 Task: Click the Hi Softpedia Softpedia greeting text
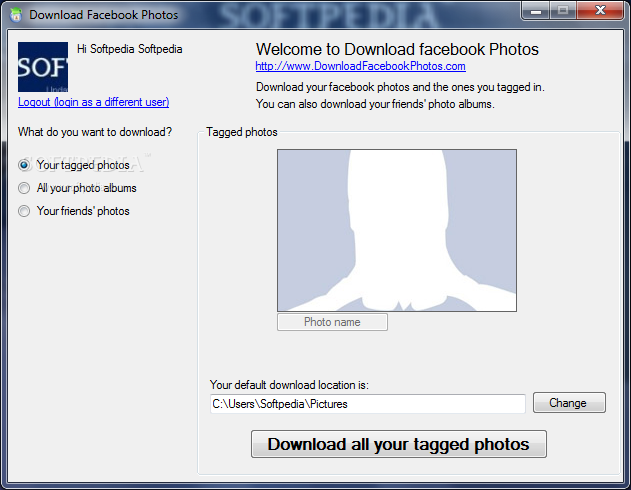[x=130, y=49]
